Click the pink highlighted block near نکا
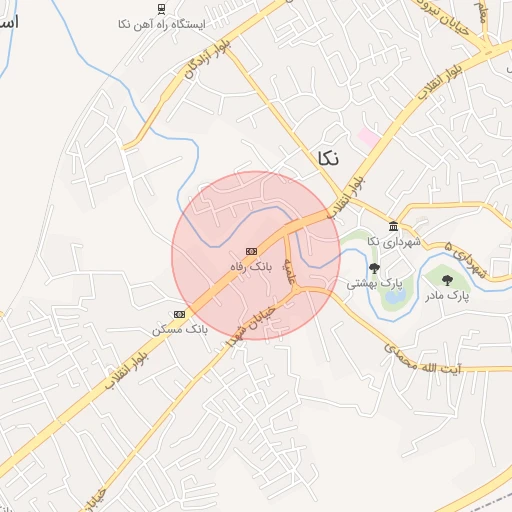Viewport: 512px width, 512px height. (369, 137)
